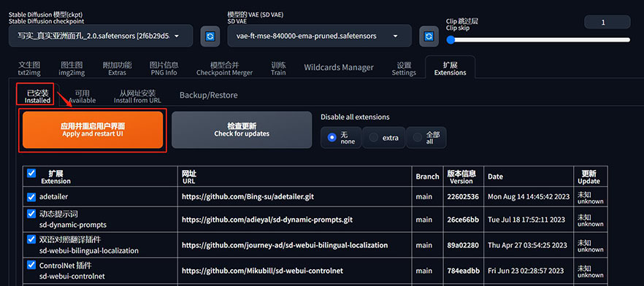
Task: Refresh the Stable Diffusion checkpoint list
Action: pos(210,36)
